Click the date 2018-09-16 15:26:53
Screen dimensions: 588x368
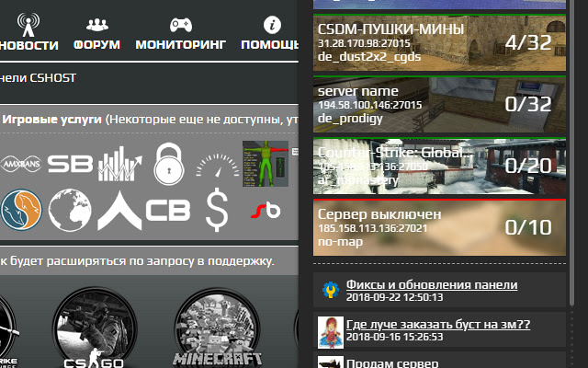394,337
